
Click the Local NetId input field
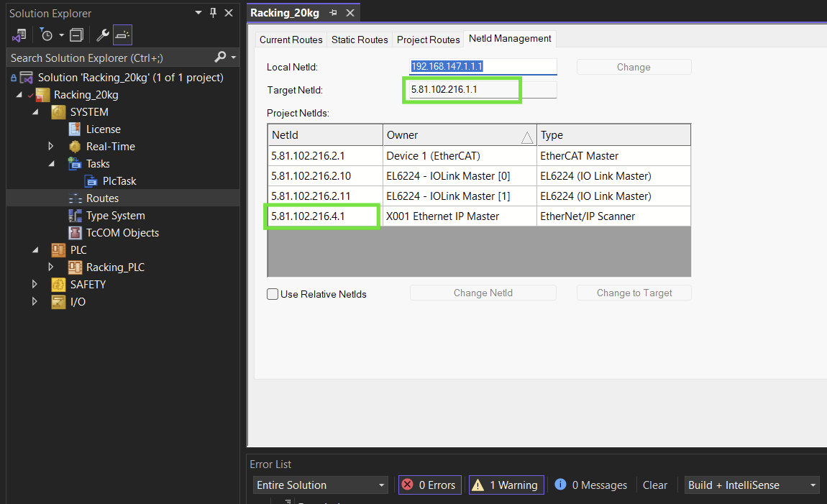tap(483, 66)
